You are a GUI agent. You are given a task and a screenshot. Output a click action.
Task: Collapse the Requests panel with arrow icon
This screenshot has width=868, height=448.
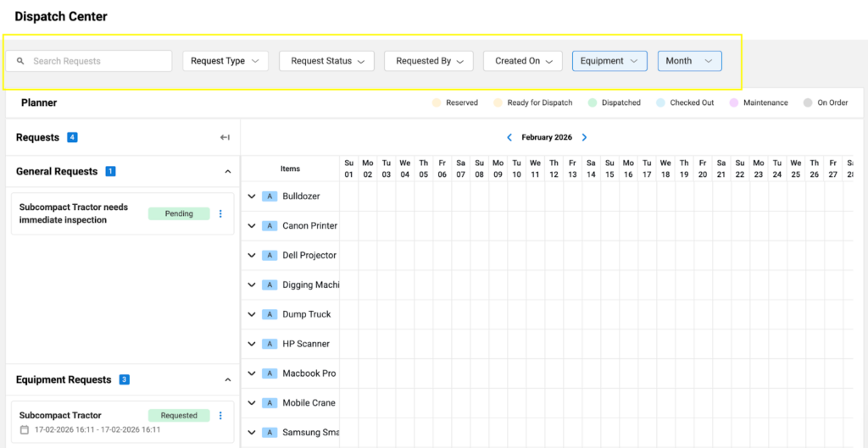[225, 137]
